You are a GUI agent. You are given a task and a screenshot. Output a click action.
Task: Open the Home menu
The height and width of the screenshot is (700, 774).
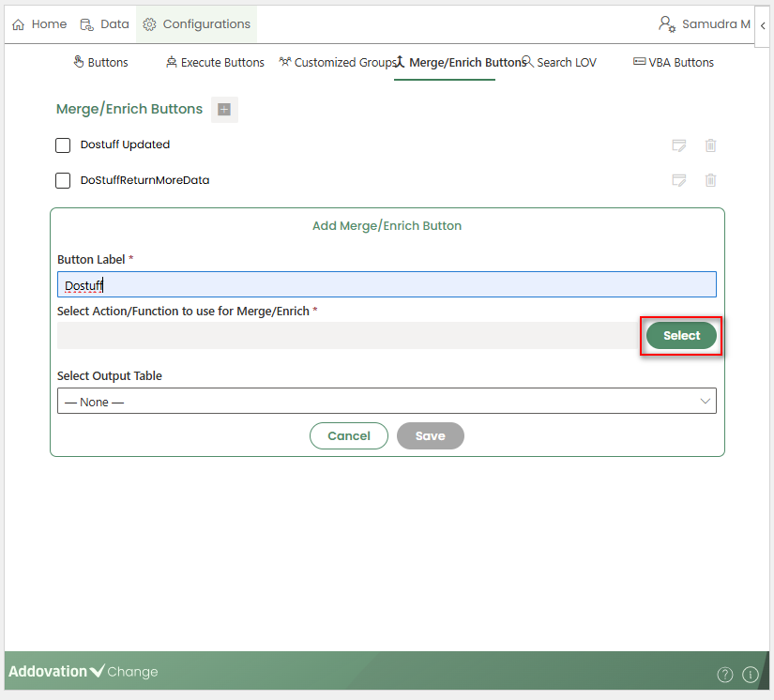39,24
